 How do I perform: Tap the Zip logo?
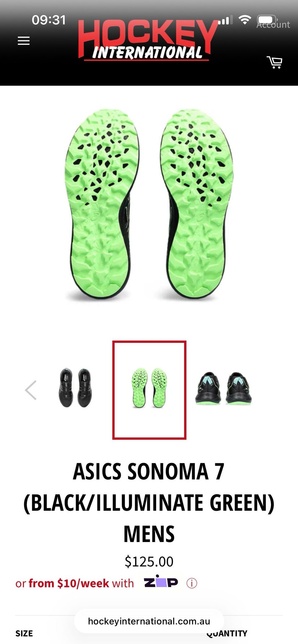pyautogui.click(x=161, y=583)
